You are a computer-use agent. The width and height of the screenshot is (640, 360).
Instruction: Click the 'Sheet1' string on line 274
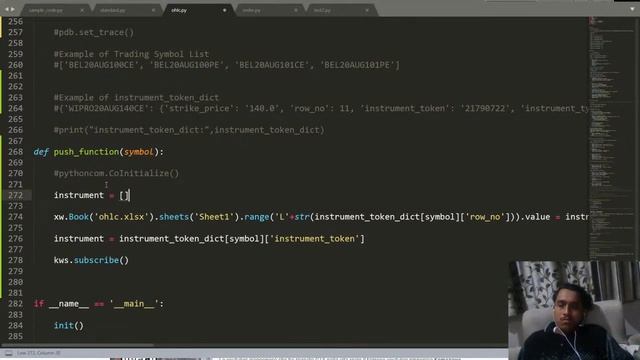click(x=214, y=217)
